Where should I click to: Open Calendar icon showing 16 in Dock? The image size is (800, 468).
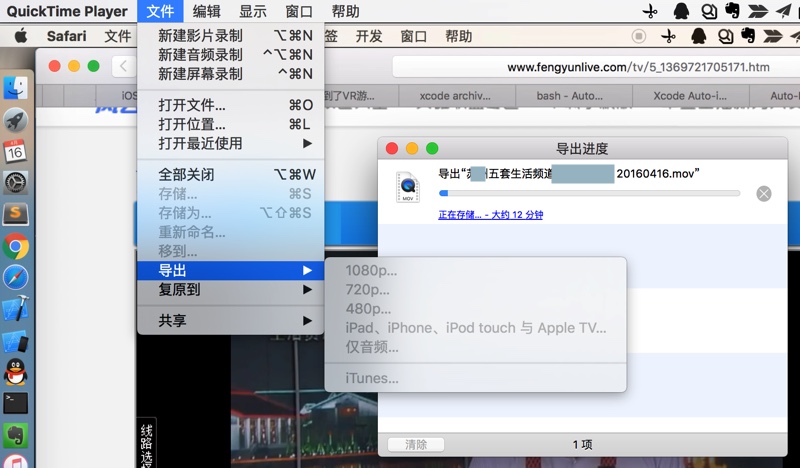(15, 151)
